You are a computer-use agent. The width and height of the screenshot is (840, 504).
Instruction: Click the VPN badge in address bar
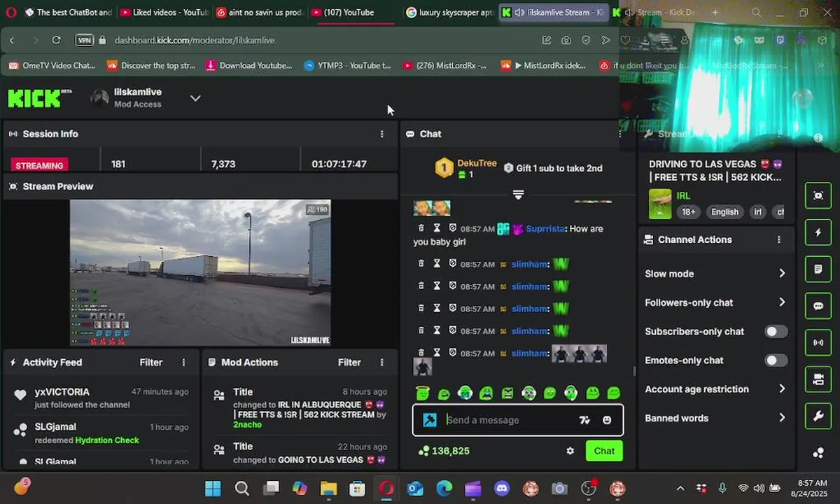(84, 40)
